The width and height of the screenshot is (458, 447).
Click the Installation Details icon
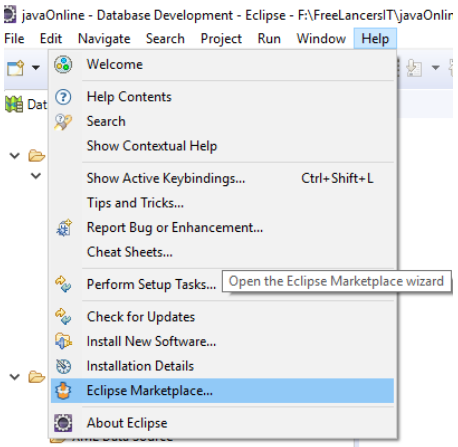63,366
